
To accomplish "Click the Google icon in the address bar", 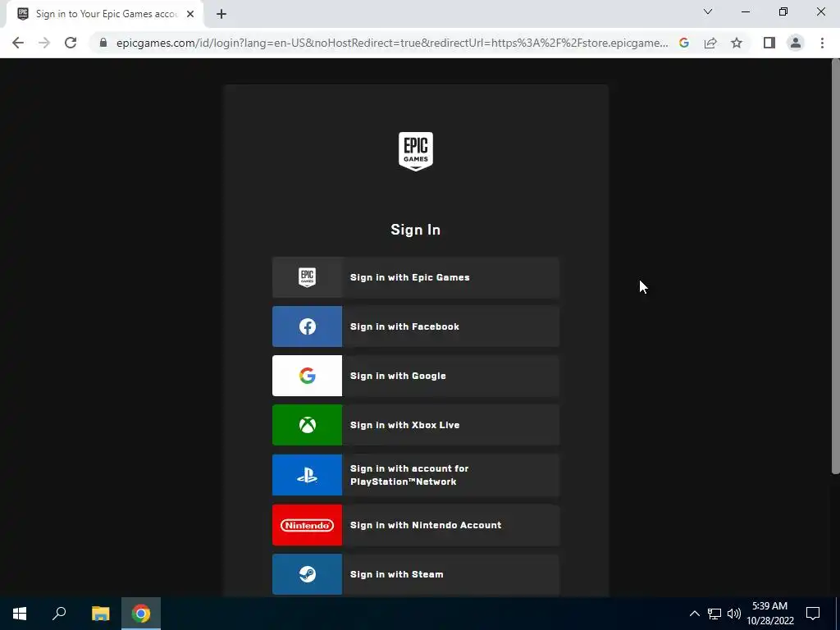I will 684,43.
